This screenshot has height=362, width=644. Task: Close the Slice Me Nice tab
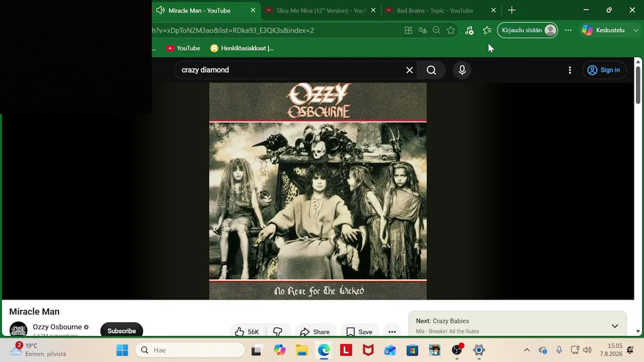(x=373, y=10)
